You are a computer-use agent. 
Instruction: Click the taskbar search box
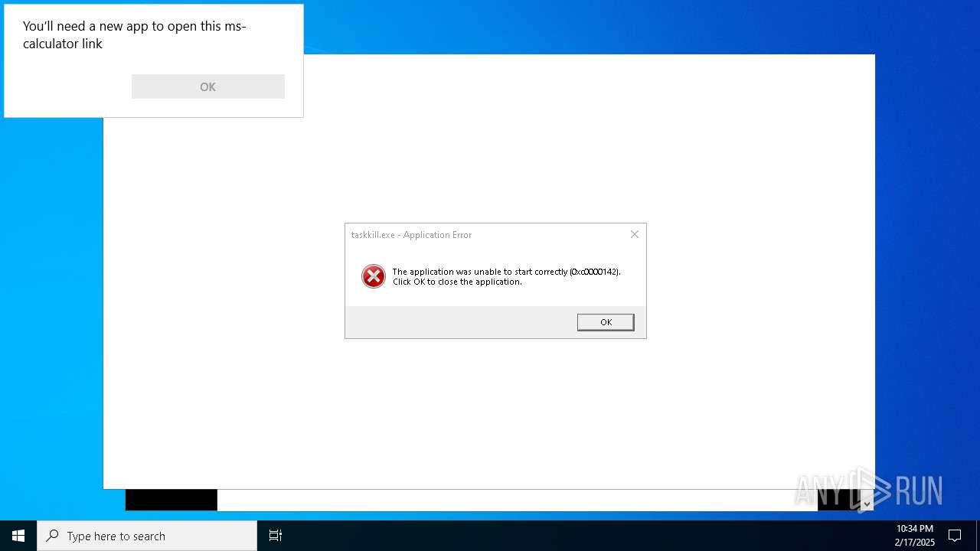coord(147,536)
